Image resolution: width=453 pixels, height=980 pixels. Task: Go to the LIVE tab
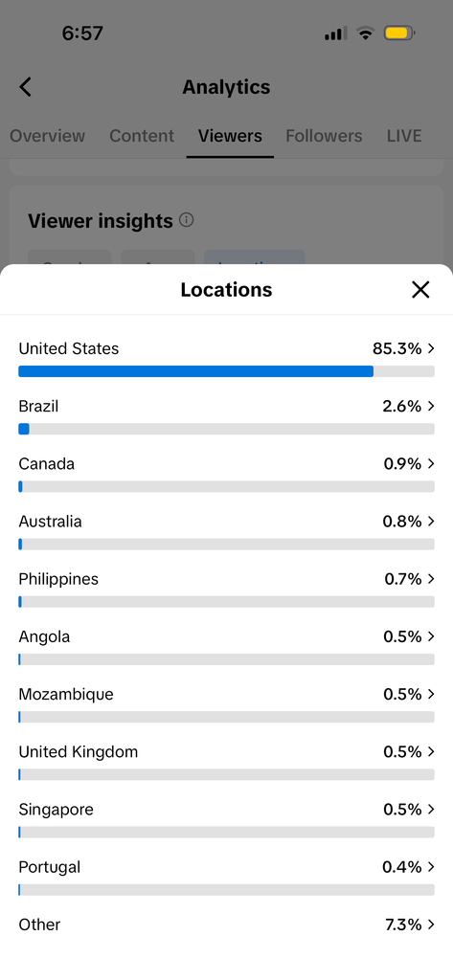404,136
